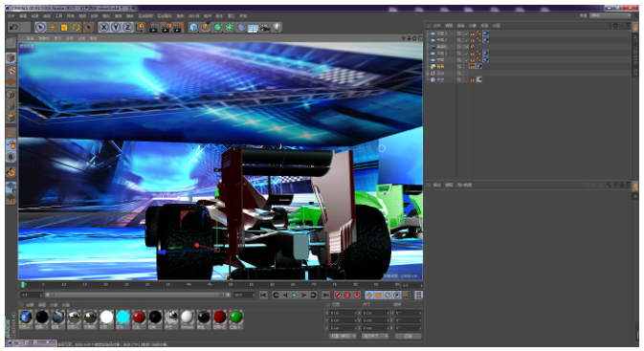This screenshot has width=644, height=351.
Task: Go to end of animation
Action: (x=325, y=296)
